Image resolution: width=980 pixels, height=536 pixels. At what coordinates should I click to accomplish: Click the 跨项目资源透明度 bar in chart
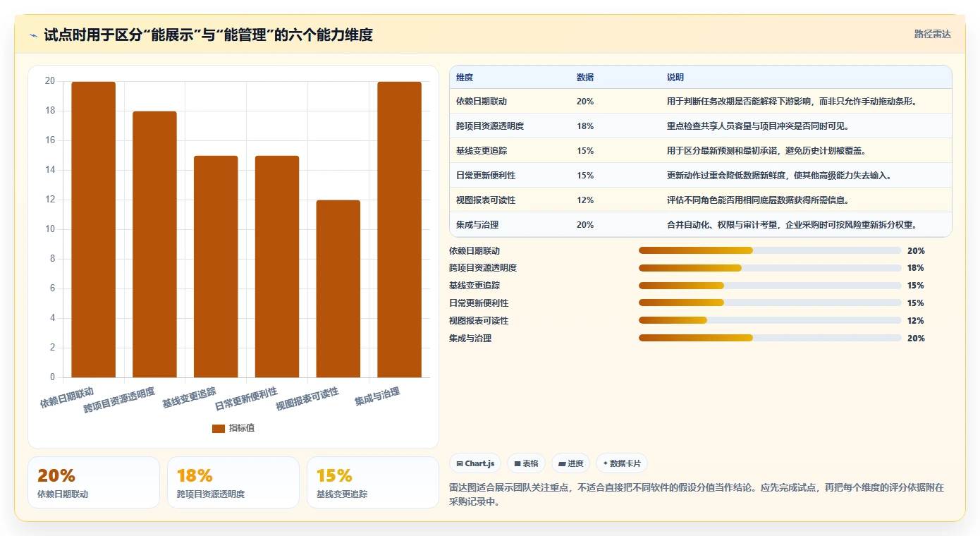(154, 244)
